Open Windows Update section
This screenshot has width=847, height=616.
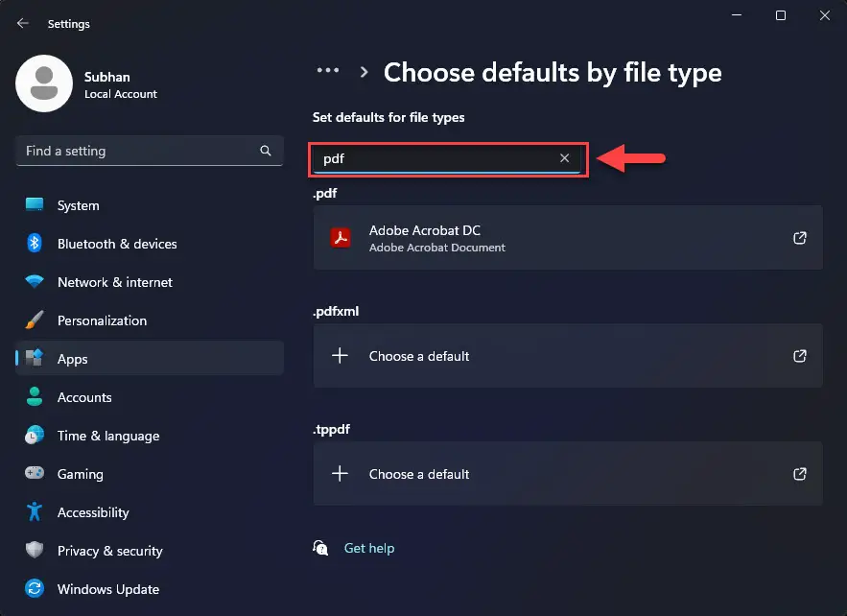click(x=107, y=589)
